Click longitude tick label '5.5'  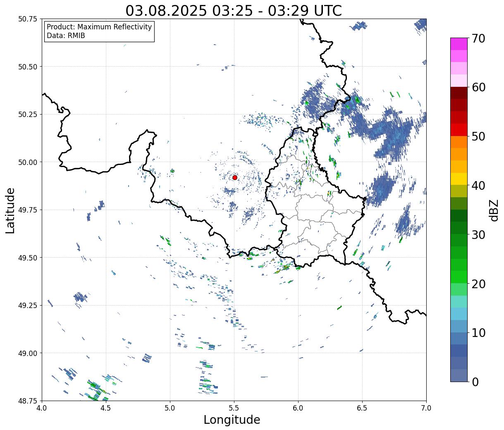[x=234, y=408]
